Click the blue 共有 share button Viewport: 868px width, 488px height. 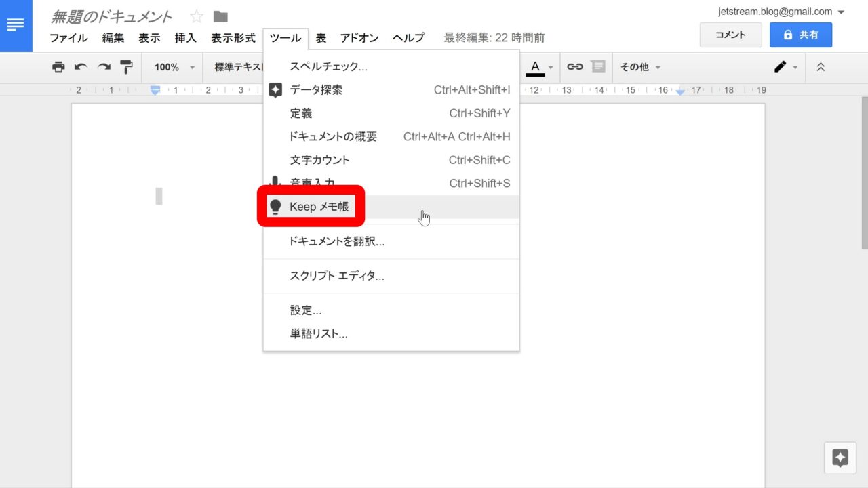(x=800, y=35)
